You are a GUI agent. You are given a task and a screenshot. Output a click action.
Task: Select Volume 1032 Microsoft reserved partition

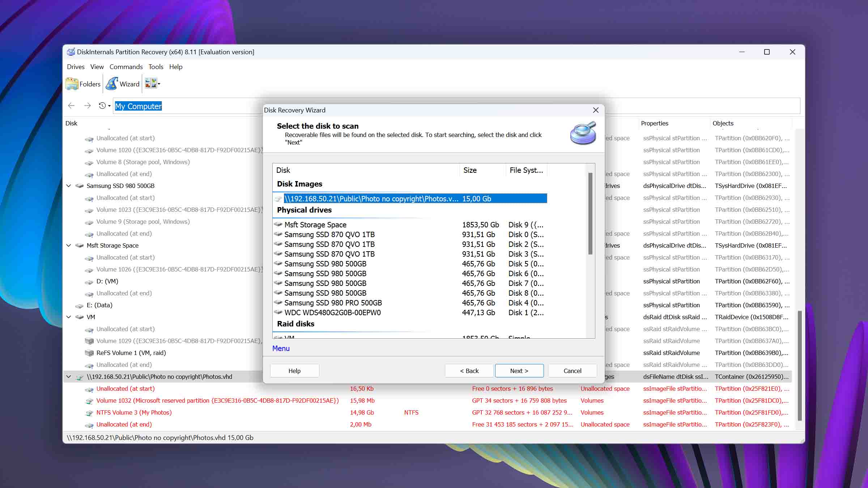(217, 401)
